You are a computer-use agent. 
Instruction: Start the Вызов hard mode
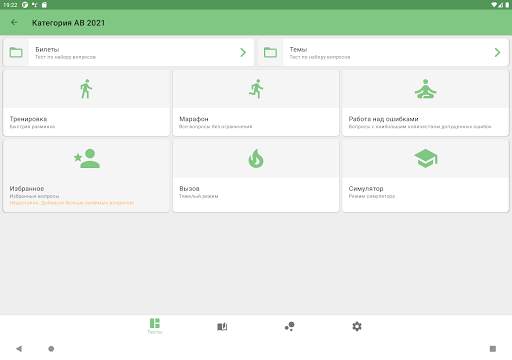tap(256, 176)
